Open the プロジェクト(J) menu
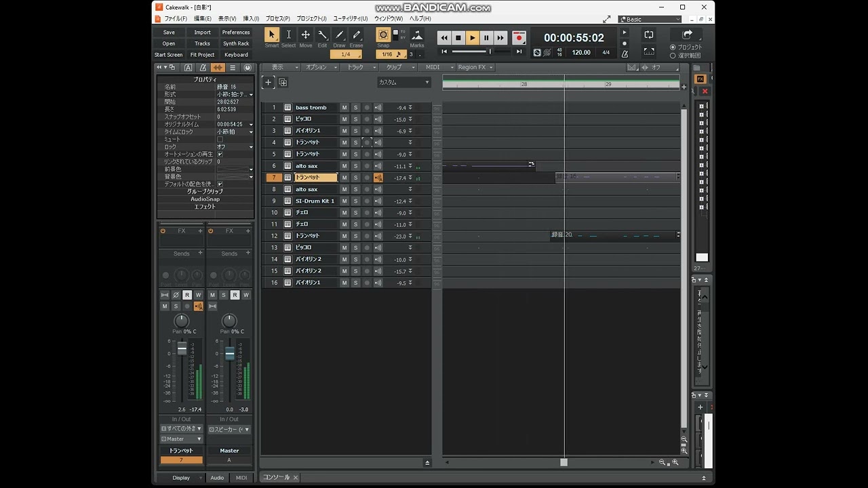 pos(311,19)
